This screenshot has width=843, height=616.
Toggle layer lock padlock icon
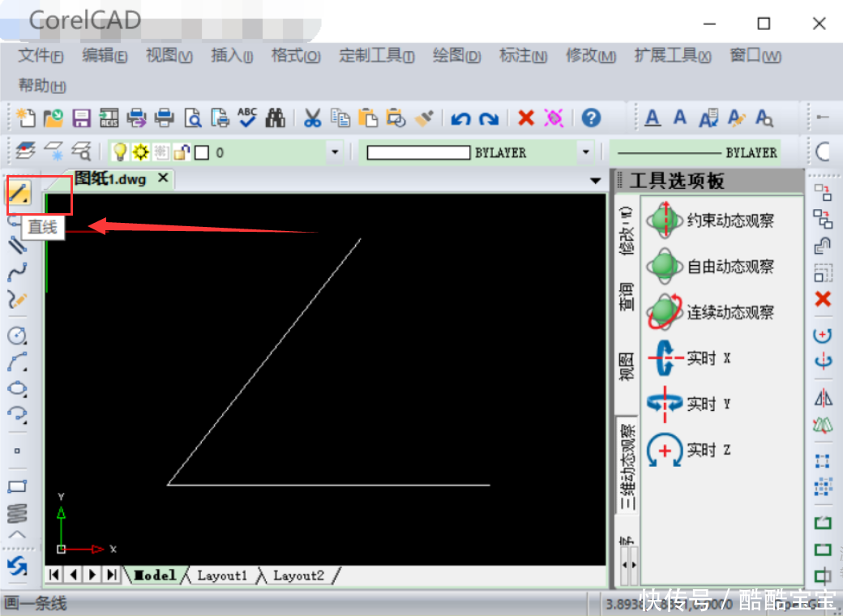pyautogui.click(x=182, y=152)
